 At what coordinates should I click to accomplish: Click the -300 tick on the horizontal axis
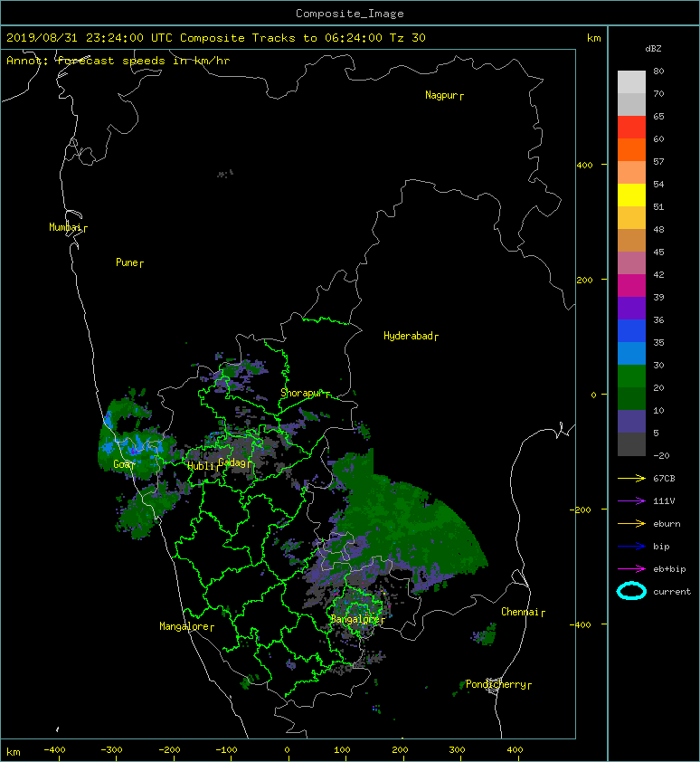coord(111,750)
